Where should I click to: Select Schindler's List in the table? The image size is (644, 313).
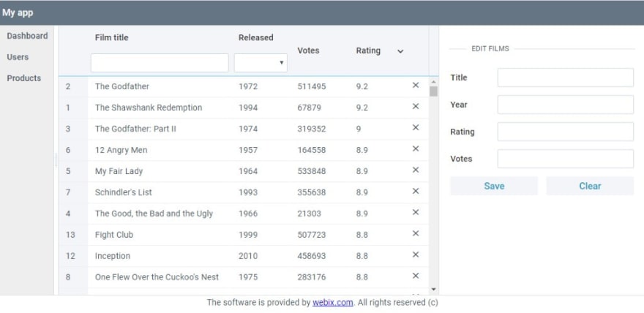(x=123, y=192)
